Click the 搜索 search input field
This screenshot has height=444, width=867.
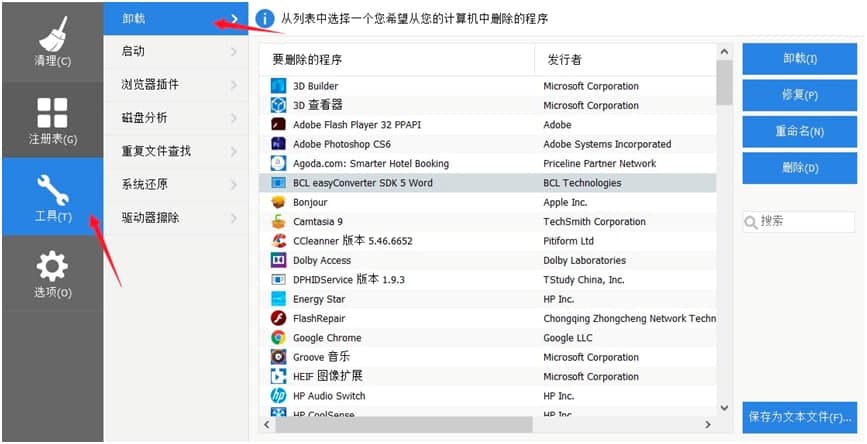point(805,221)
